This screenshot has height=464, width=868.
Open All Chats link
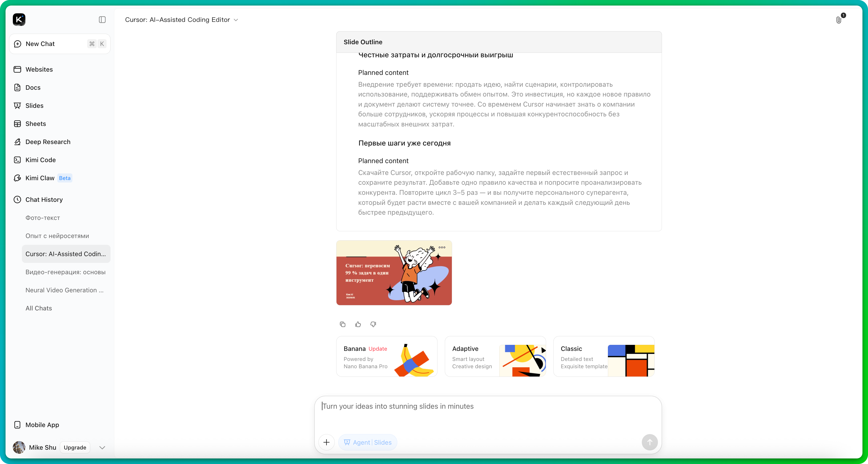(x=38, y=308)
